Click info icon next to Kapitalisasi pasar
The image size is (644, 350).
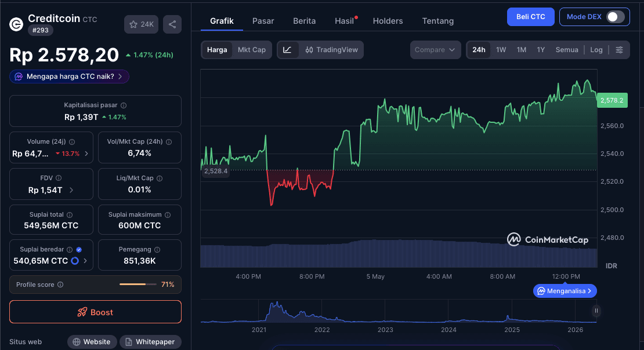[124, 105]
